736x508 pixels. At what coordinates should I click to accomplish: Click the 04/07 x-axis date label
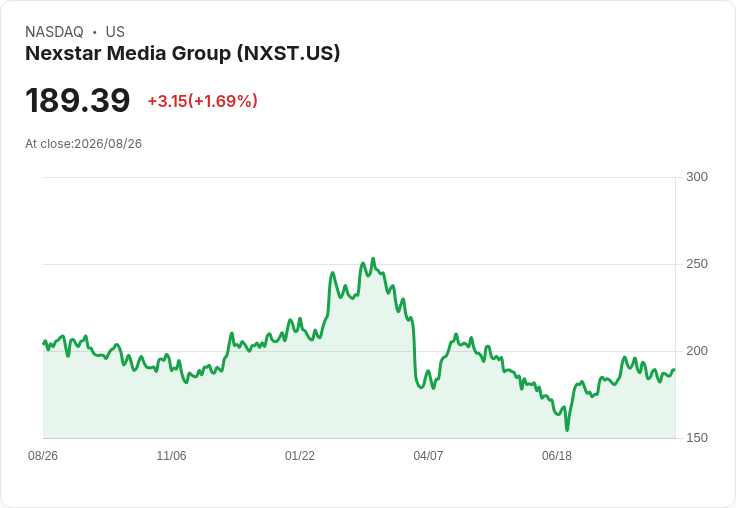428,455
